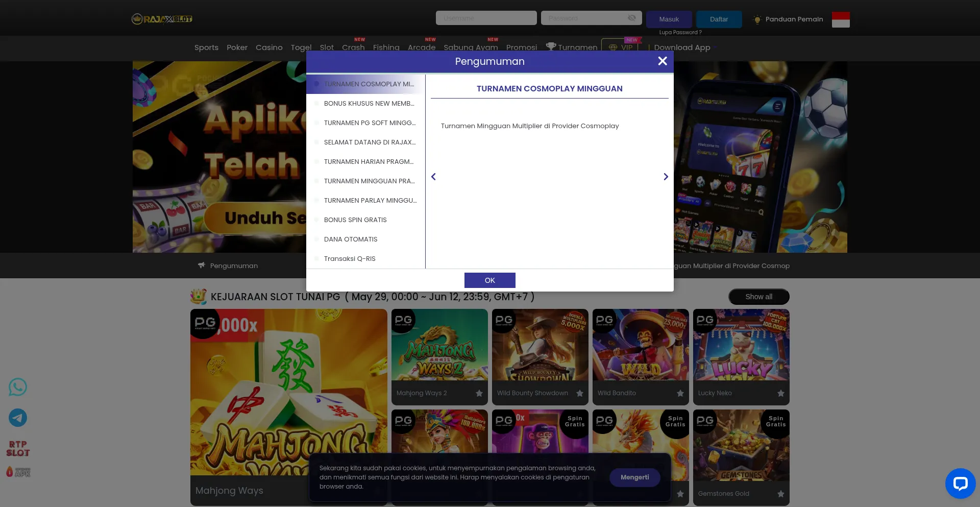Open the Fishing menu

(386, 47)
